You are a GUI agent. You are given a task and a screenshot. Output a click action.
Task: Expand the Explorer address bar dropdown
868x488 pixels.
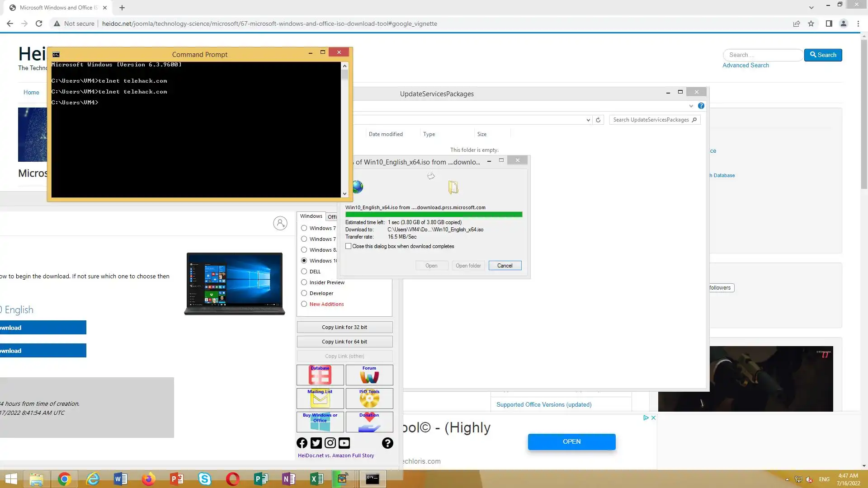[x=588, y=120]
